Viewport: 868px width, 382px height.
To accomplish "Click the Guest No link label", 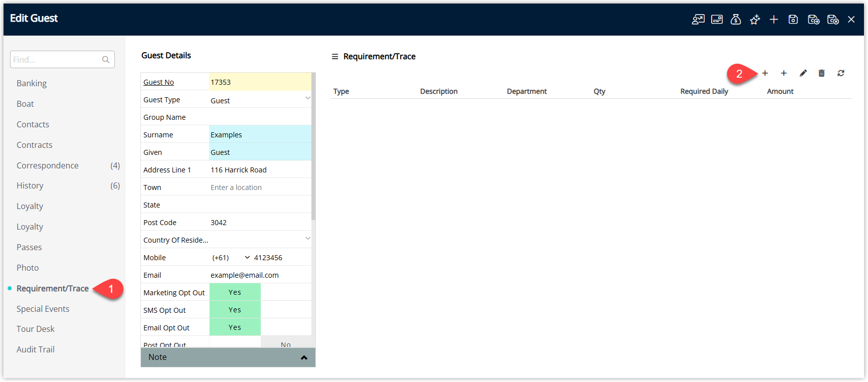I will 158,82.
